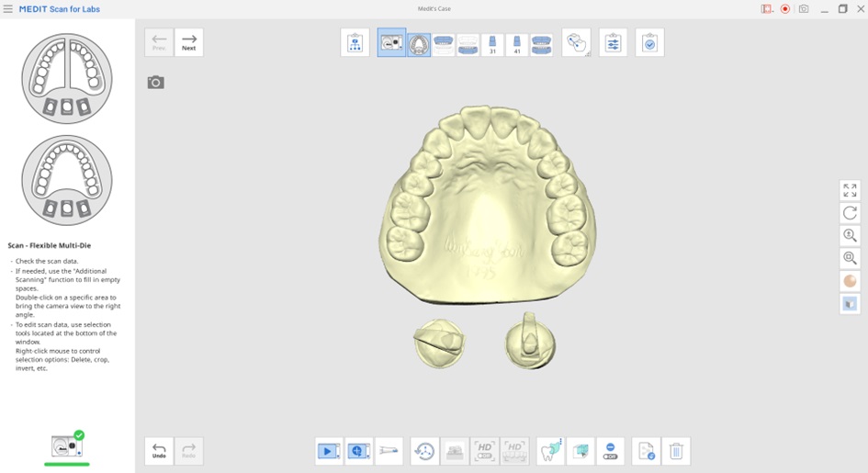Delete scan data with the trash icon
The width and height of the screenshot is (868, 473).
click(675, 451)
